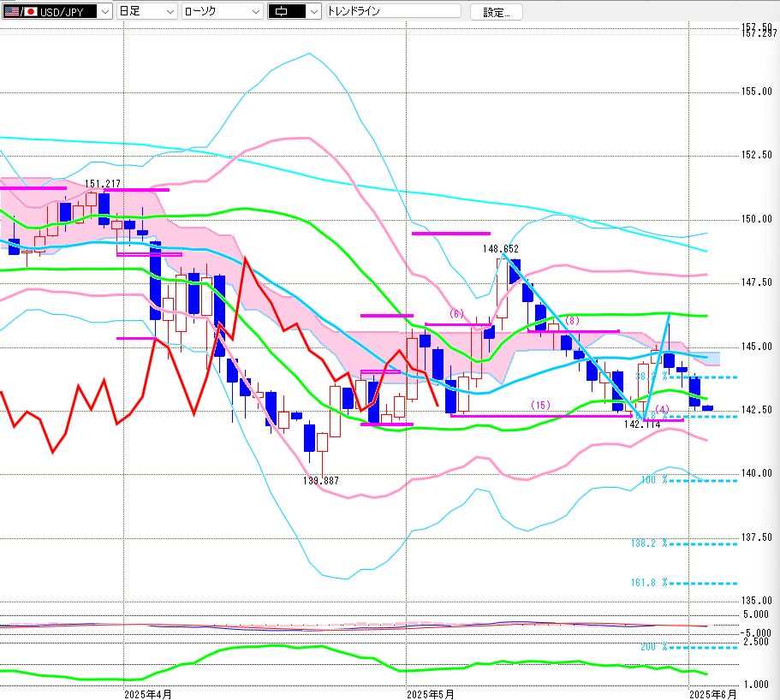Click the Japan flag icon in pair selector
This screenshot has height=700, width=780.
click(31, 11)
